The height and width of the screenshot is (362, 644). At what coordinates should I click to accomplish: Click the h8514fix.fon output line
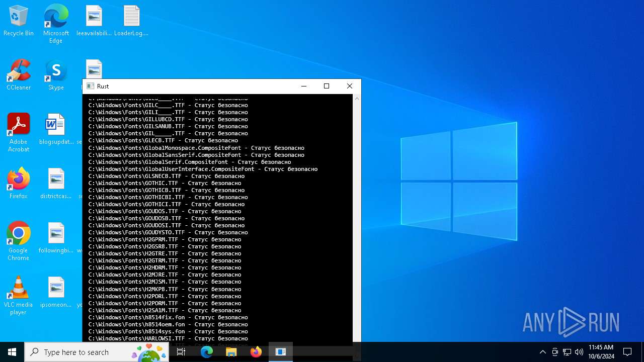coord(168,317)
